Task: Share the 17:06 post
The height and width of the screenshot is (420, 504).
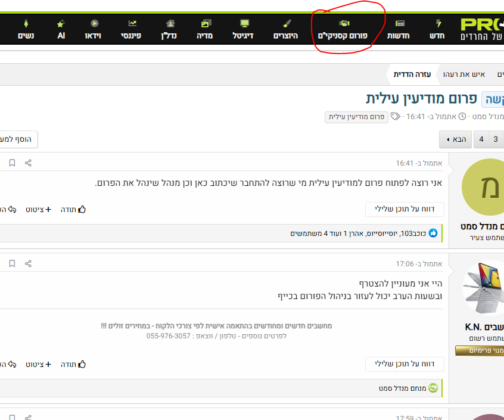Action: pos(28,264)
